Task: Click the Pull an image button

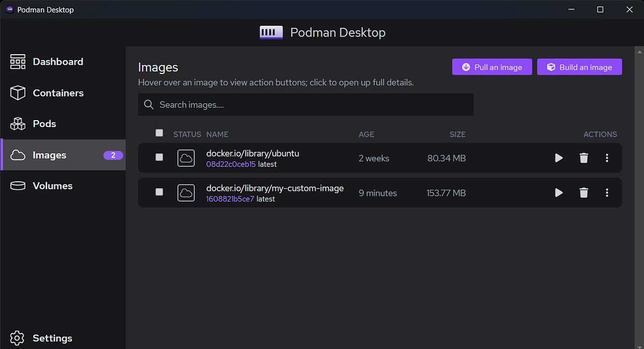Action: click(492, 66)
